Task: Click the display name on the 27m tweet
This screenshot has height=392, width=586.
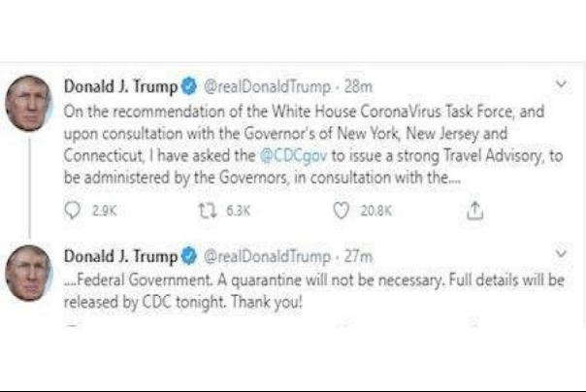Action: click(120, 256)
